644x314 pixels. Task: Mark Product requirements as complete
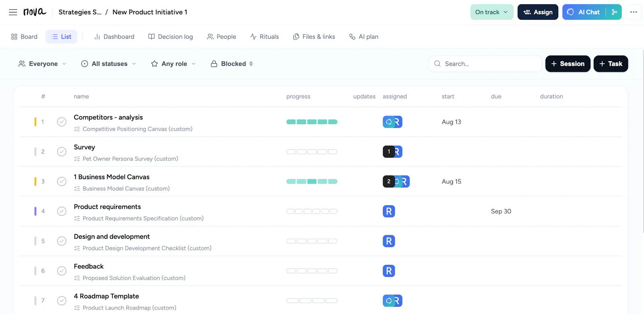[x=62, y=211]
